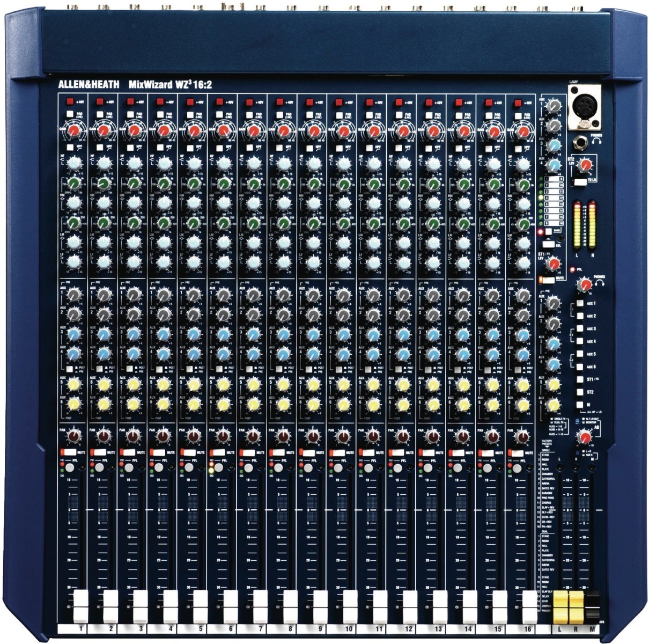Select the AUX 6 monitor source button
Screen dimensions: 649x644
(580, 368)
